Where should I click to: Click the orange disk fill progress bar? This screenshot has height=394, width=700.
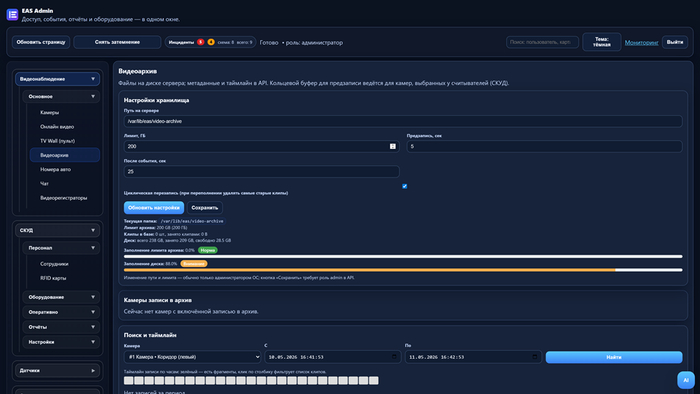pyautogui.click(x=403, y=270)
